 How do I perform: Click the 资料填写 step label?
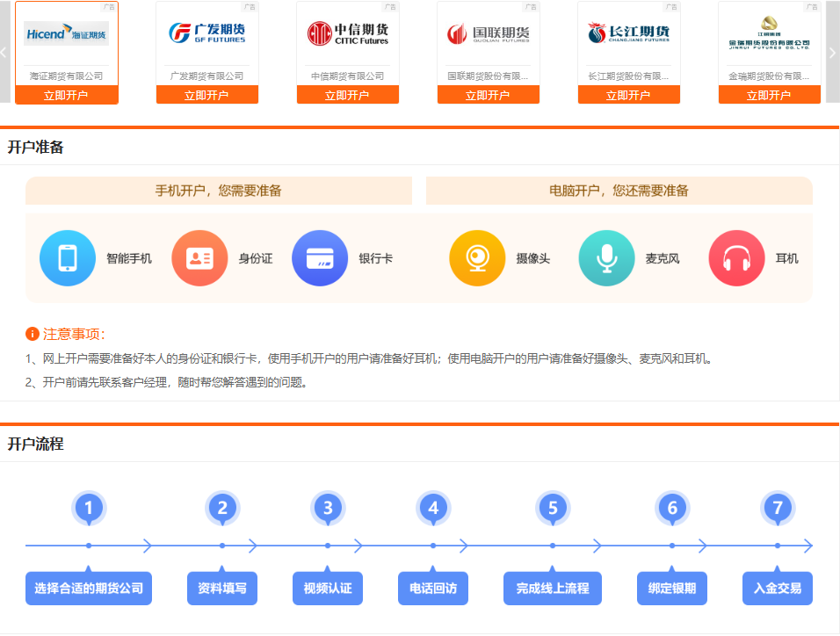point(222,589)
